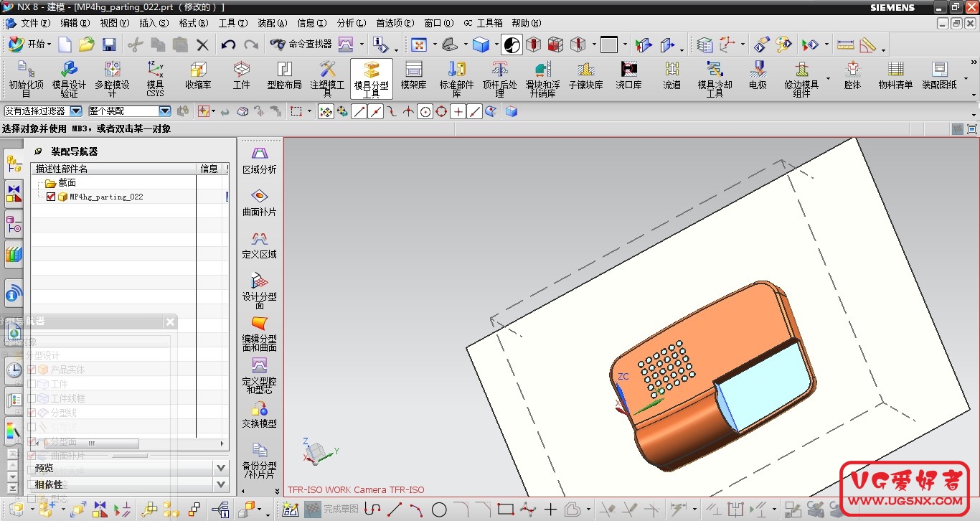
Task: Open Mold Cooling Tools (模具冷却工具)
Action: (x=715, y=79)
